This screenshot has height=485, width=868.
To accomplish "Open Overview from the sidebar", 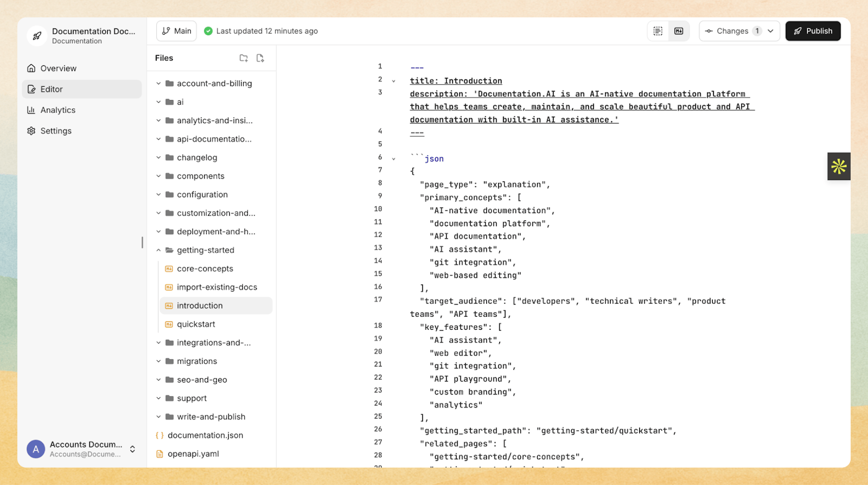I will coord(57,68).
